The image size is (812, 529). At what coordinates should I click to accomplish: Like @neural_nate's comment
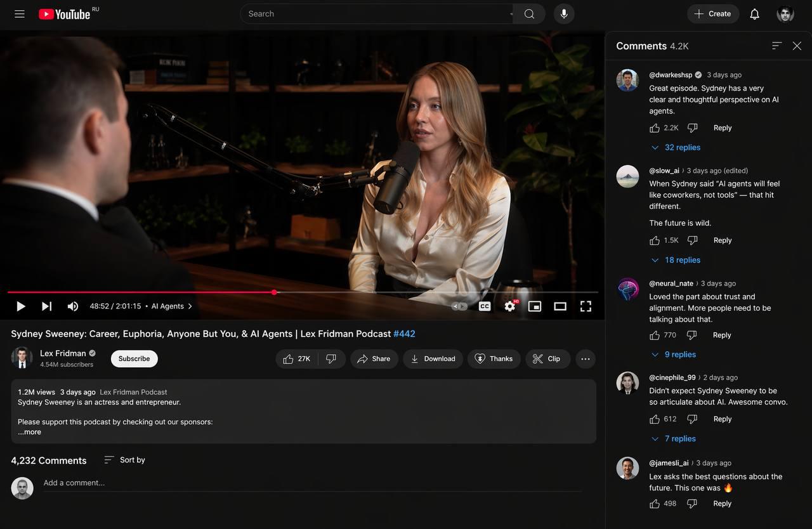coord(655,335)
